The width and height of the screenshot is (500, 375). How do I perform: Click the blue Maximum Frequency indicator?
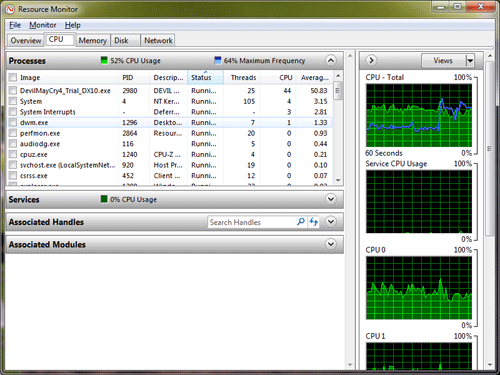[218, 60]
